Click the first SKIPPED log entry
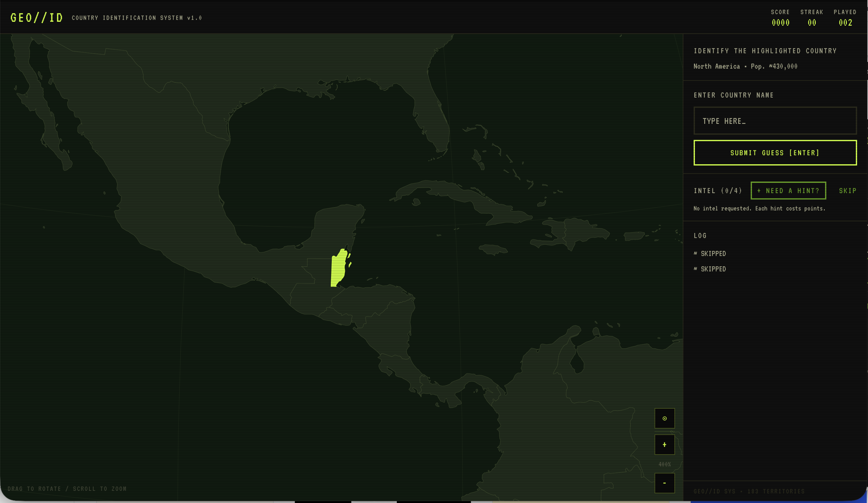868x503 pixels. click(x=710, y=253)
